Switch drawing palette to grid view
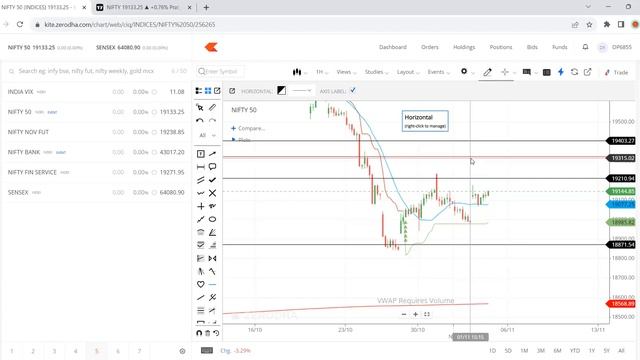The height and width of the screenshot is (360, 640). 208,91
